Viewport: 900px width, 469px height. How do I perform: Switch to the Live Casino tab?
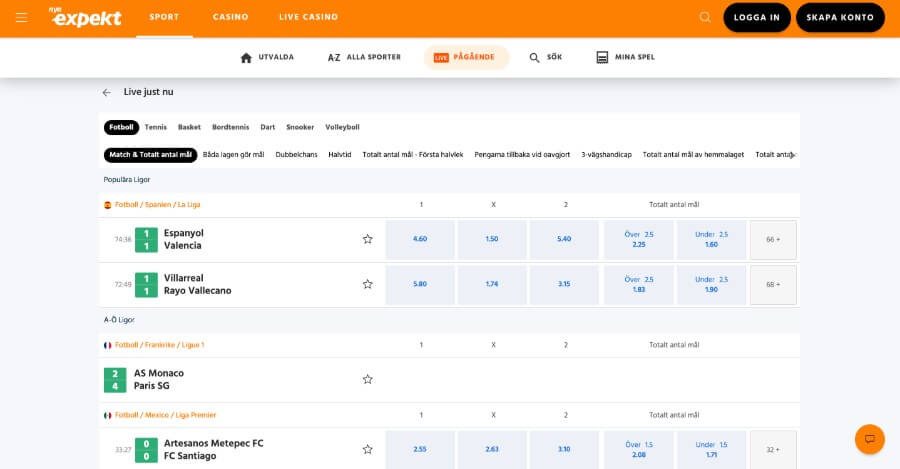pyautogui.click(x=308, y=17)
